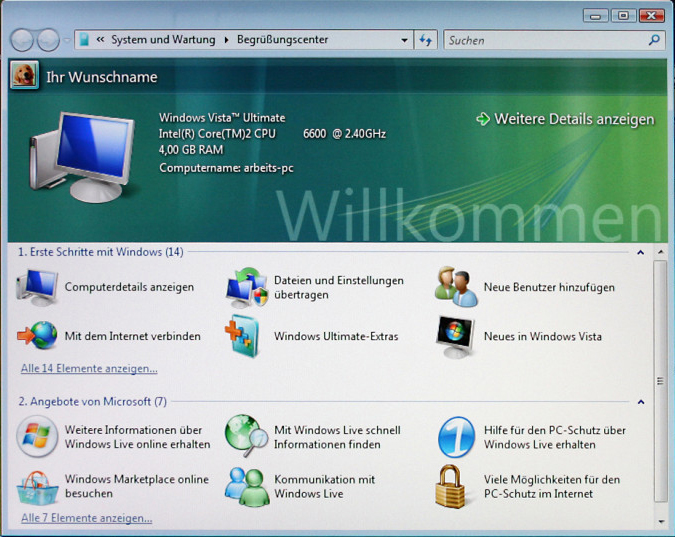Refresh the address bar view
The height and width of the screenshot is (537, 675).
(425, 40)
